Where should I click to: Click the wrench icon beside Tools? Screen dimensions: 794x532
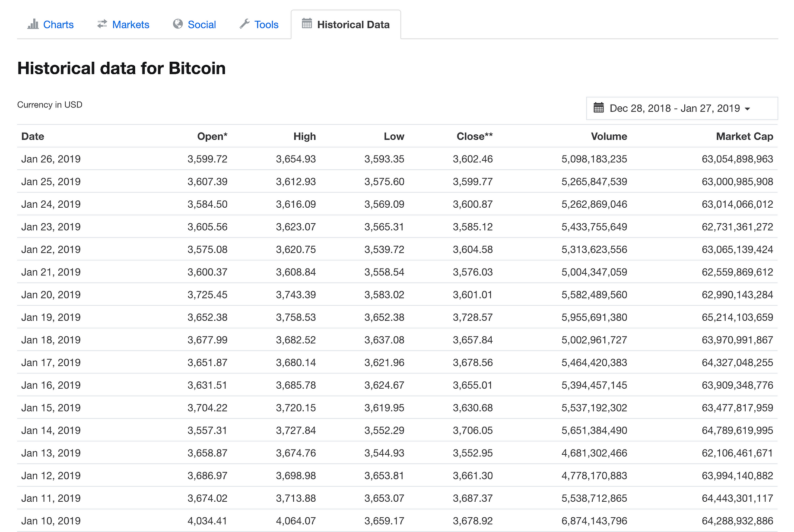(245, 24)
